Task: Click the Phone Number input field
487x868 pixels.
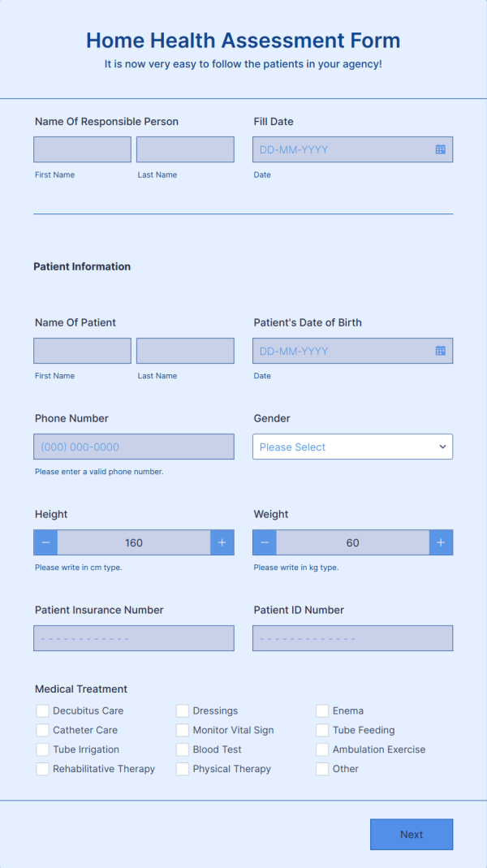Action: 133,447
